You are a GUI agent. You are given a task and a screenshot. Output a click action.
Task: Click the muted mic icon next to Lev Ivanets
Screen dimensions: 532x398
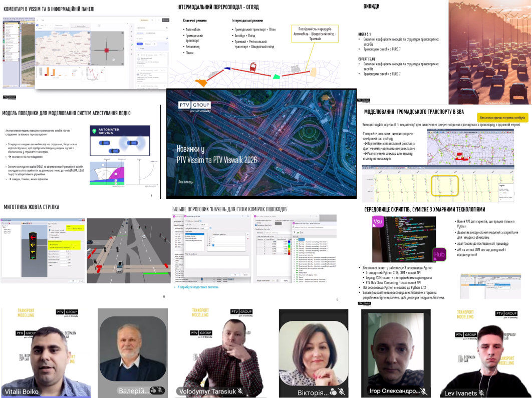coord(482,393)
